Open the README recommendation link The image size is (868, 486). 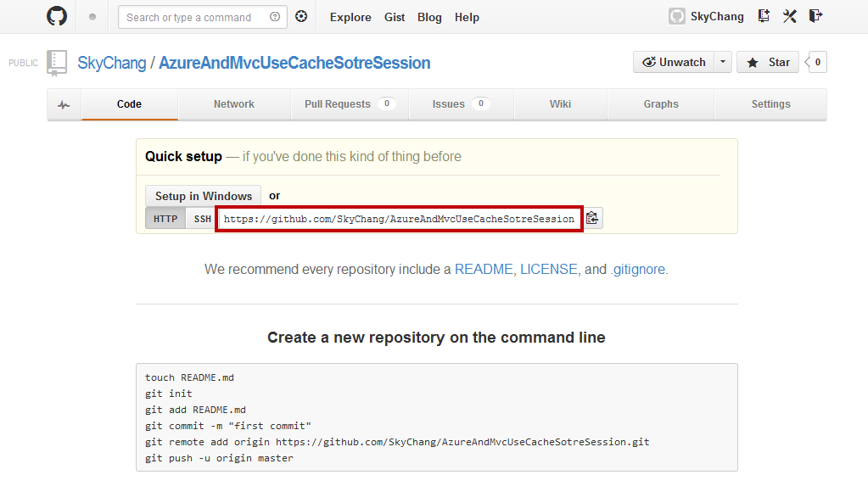(484, 269)
